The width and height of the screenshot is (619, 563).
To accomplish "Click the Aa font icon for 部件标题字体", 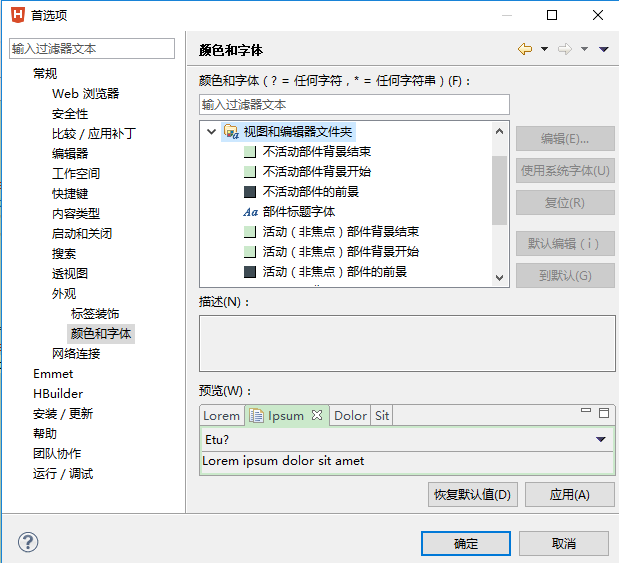I will coord(250,212).
